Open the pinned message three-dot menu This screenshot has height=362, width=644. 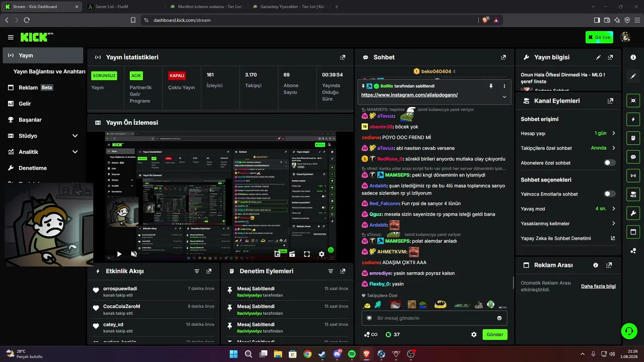tap(504, 86)
